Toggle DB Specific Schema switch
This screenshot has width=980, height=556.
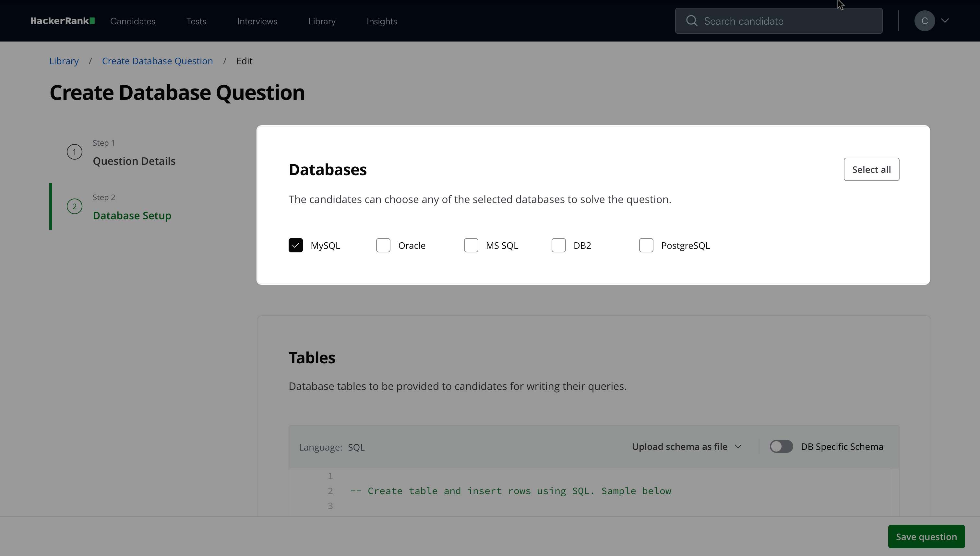781,446
